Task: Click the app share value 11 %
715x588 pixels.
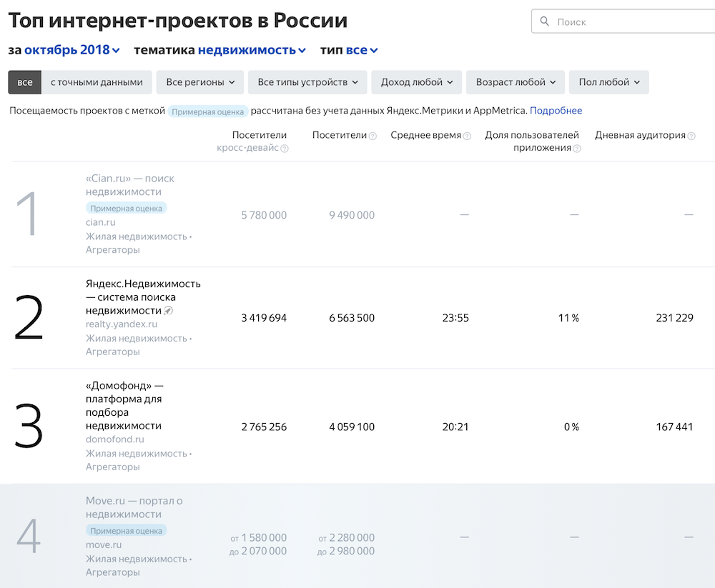Action: point(568,318)
